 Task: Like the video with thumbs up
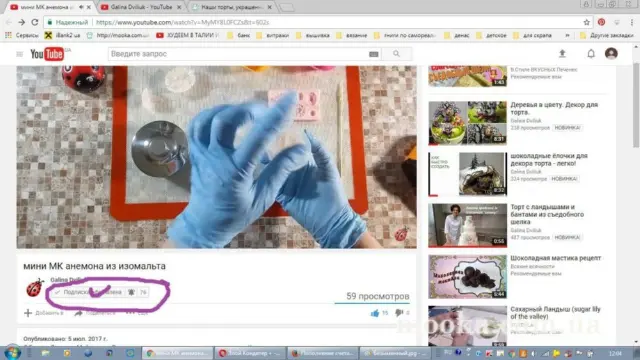(375, 313)
